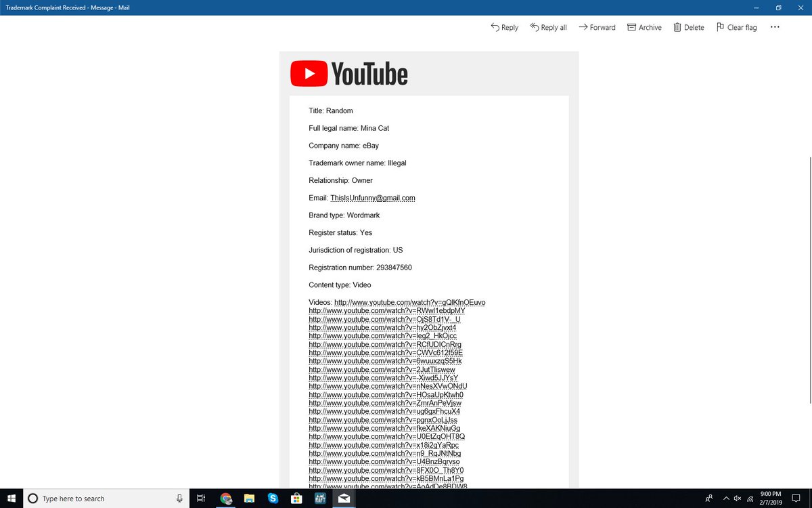
Task: Open video link ending U0EtZqOHT8Q
Action: click(x=387, y=436)
